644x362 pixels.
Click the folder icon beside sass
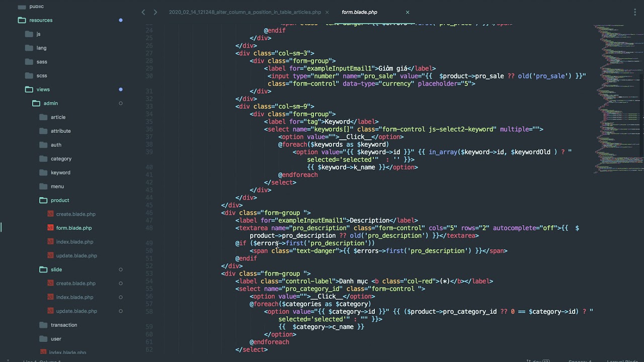(29, 61)
